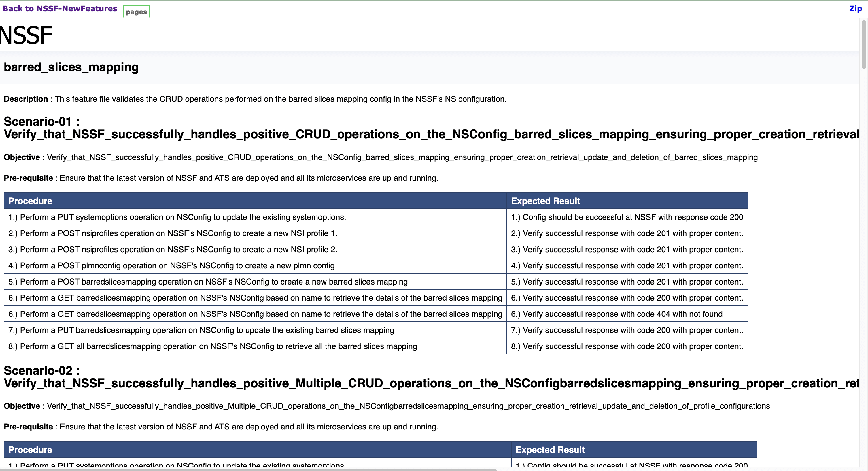
Task: Click the Procedure column header
Action: pyautogui.click(x=30, y=201)
